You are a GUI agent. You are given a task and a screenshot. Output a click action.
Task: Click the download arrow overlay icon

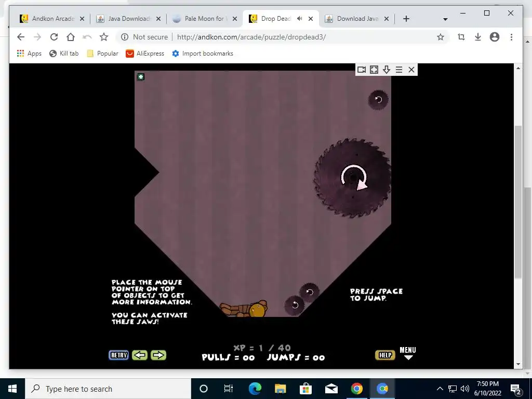[387, 70]
